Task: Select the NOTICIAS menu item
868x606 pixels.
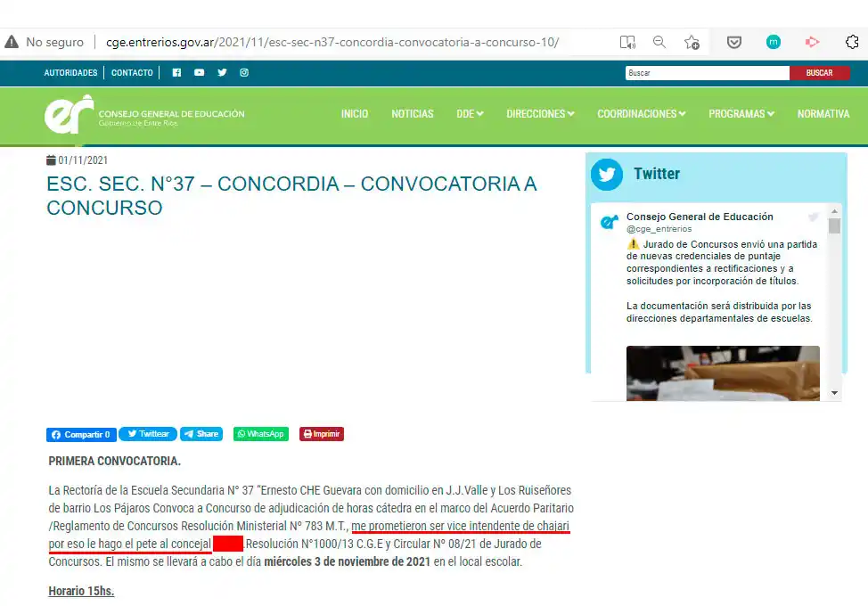Action: (413, 114)
